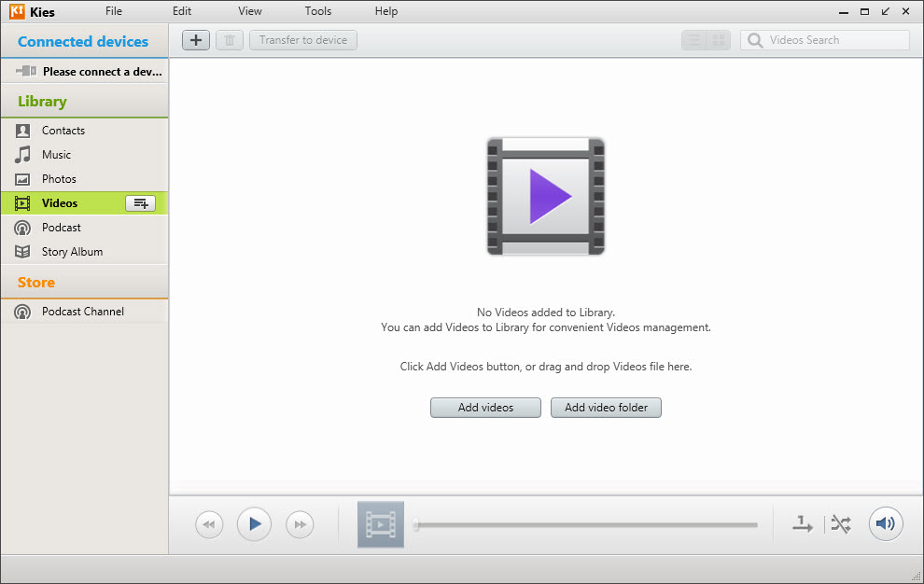Click the Add video folder button

[x=606, y=408]
